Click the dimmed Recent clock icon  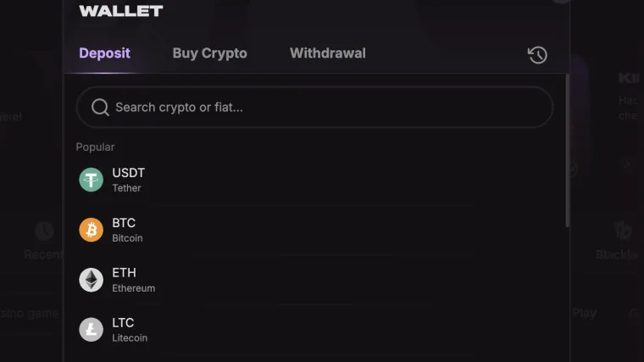(44, 231)
